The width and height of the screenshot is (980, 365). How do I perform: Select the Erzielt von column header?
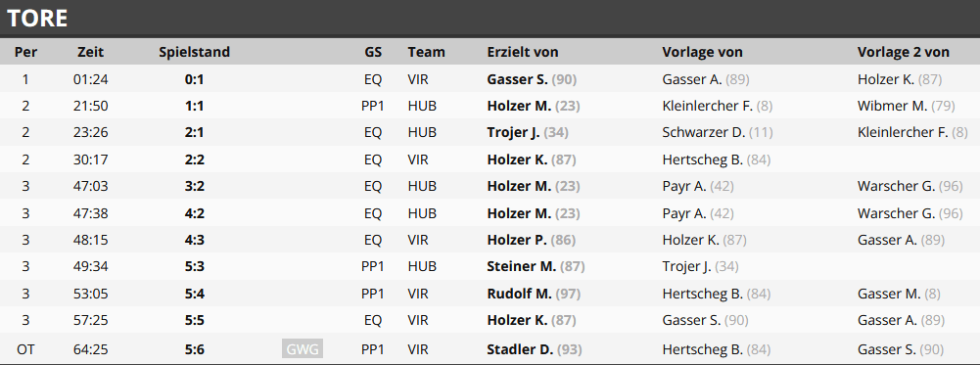click(x=523, y=52)
